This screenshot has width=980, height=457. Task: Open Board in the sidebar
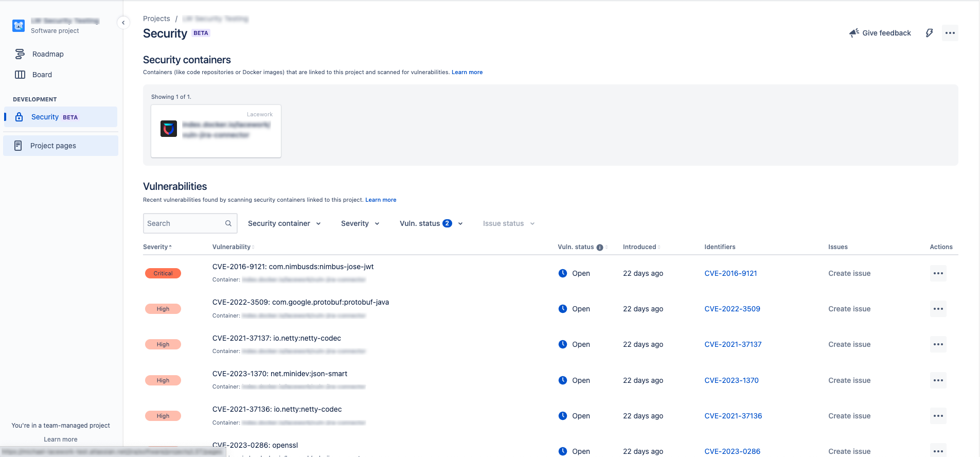(61, 75)
